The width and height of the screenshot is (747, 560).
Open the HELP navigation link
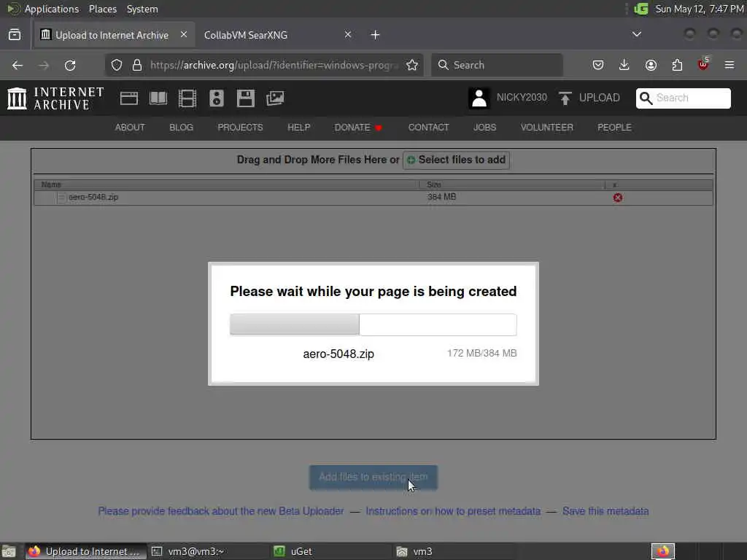coord(298,128)
